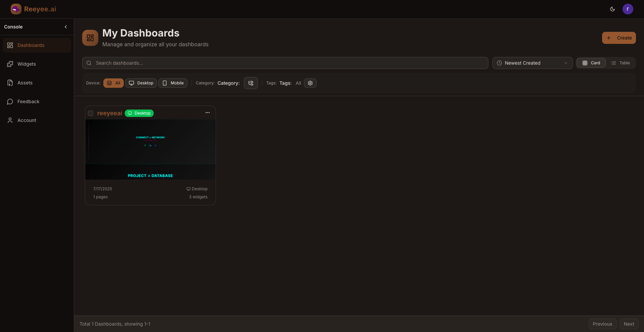This screenshot has width=644, height=332.
Task: Focus the Search dashboards field
Action: click(x=285, y=63)
